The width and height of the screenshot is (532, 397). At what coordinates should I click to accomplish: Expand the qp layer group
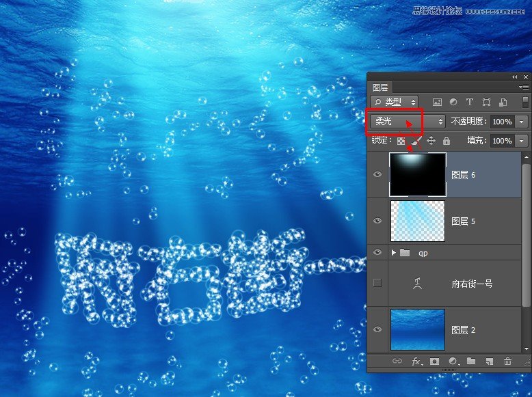pyautogui.click(x=393, y=252)
